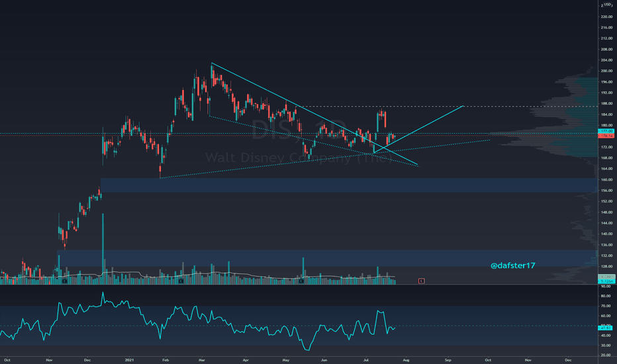This screenshot has width=617, height=364.
Task: Click the 128.00 price axis label
Action: click(x=607, y=267)
